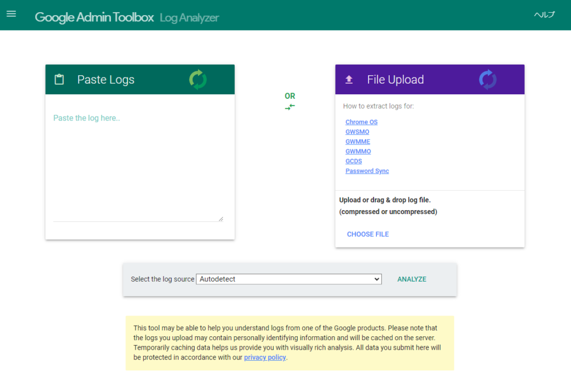The image size is (571, 392).
Task: Click the Google Admin Toolbox logo
Action: pyautogui.click(x=94, y=17)
